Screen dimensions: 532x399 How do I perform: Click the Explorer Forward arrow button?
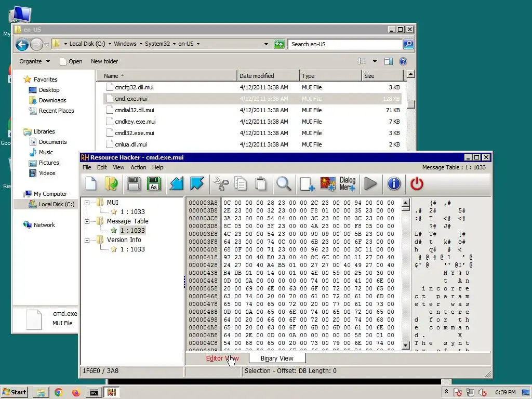[37, 44]
